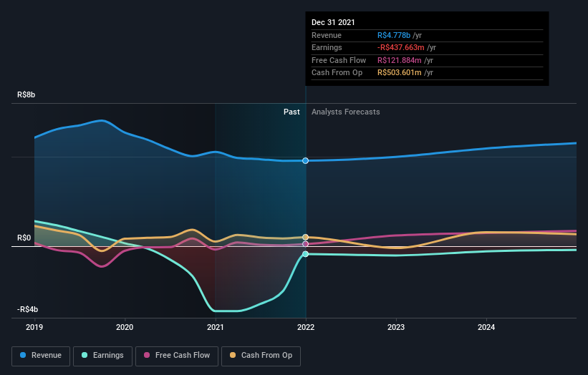Select the 2024 x-axis label

pos(486,327)
